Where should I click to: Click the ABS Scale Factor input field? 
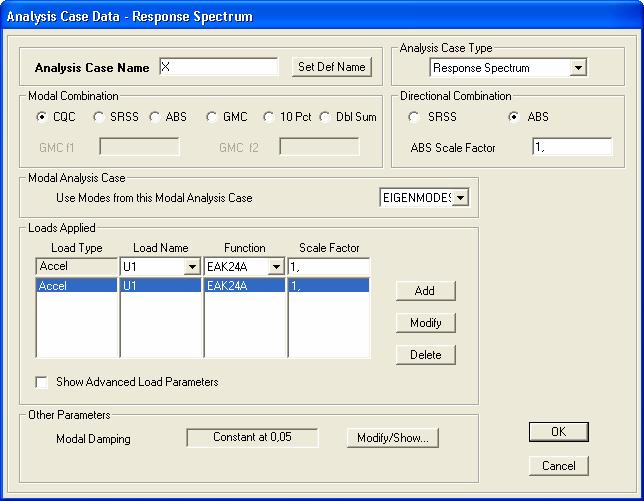point(572,147)
